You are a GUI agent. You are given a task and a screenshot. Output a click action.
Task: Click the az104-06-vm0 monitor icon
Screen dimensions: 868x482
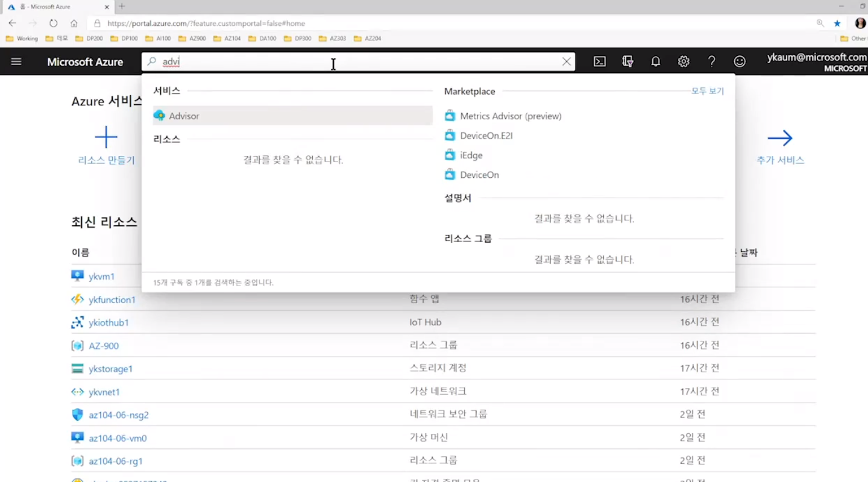tap(77, 437)
